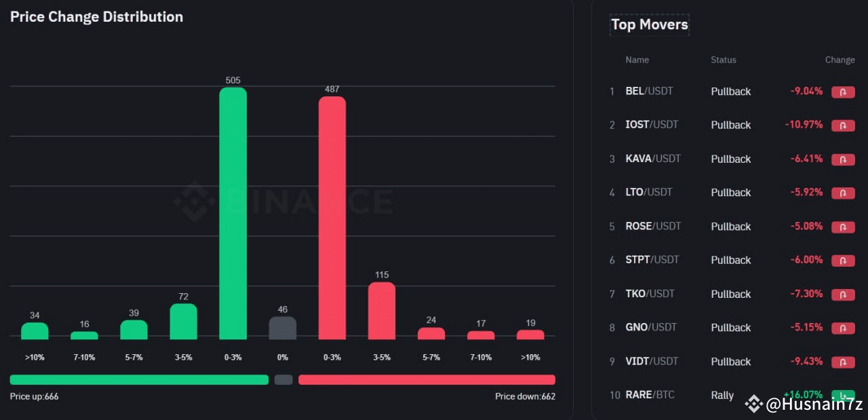Viewport: 868px width, 420px height.
Task: Click the diamond logo beside the @Husnain7z watermark
Action: 753,404
